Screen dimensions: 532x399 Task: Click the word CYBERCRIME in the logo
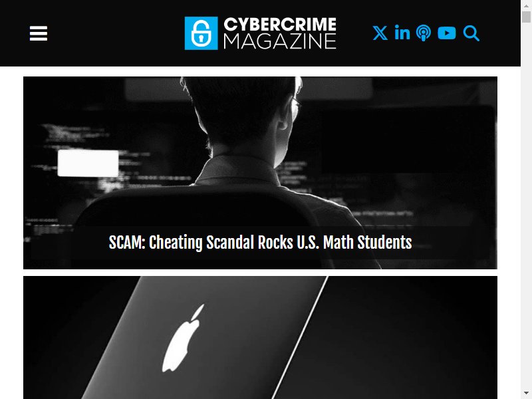pyautogui.click(x=280, y=25)
